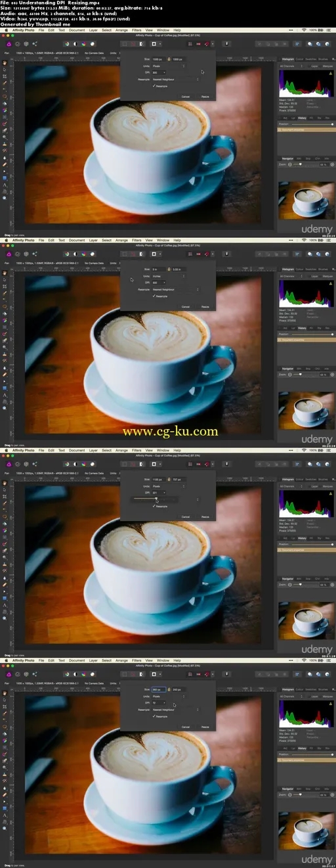Click Resize in dialog with Inches units
This screenshot has height=868, width=336.
[x=205, y=307]
